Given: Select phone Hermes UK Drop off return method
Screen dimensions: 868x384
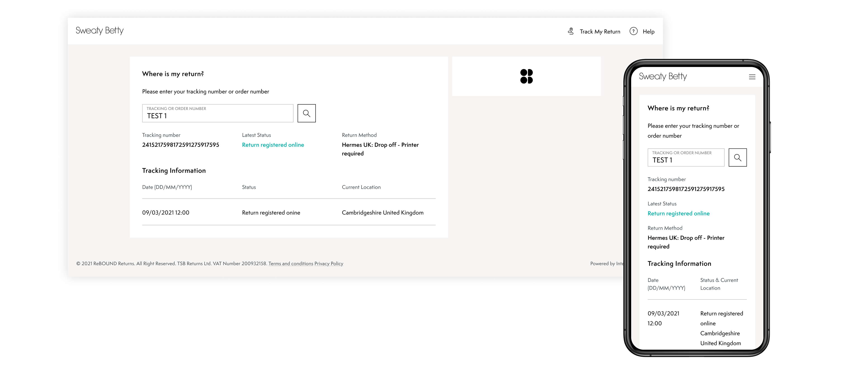Looking at the screenshot, I should (x=686, y=242).
